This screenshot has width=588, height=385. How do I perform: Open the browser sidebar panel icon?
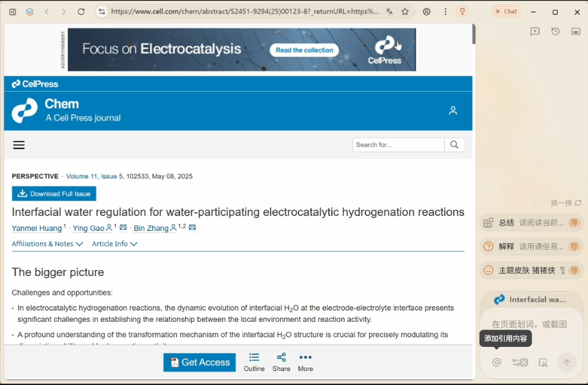tap(13, 12)
